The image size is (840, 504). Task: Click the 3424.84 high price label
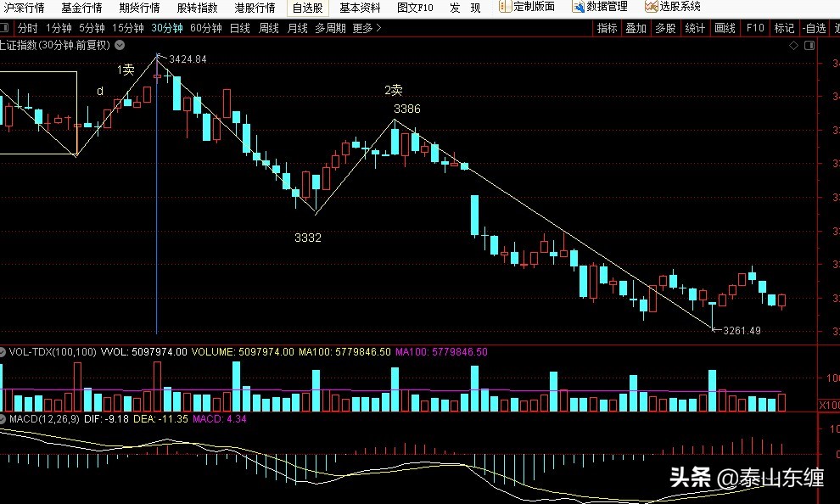click(188, 59)
